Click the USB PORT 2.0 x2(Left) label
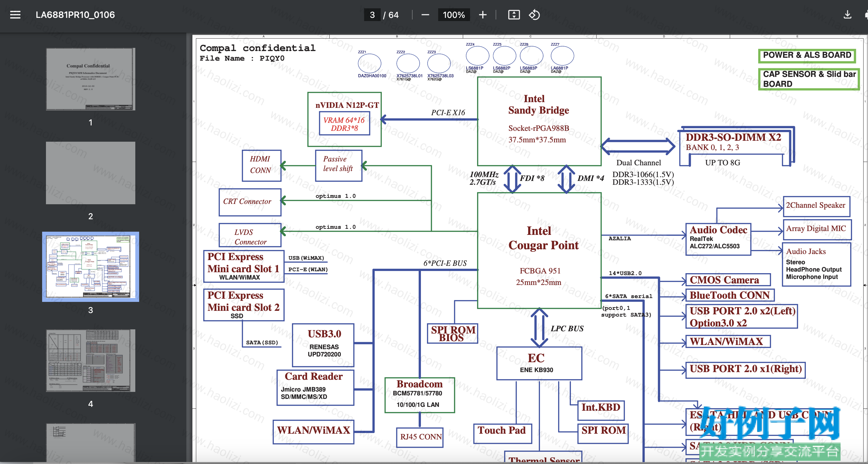 pos(742,311)
